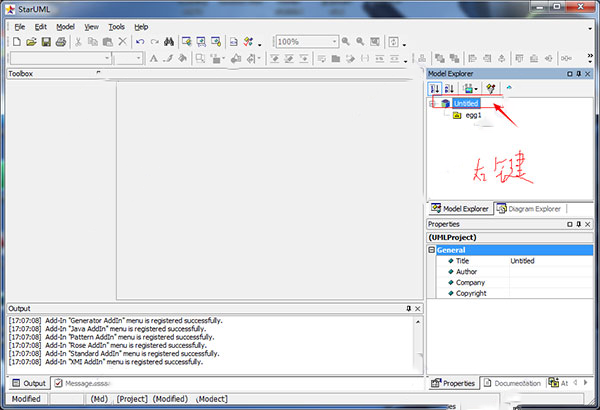The width and height of the screenshot is (600, 410).
Task: Click the line color pen icon
Action: coord(168,59)
